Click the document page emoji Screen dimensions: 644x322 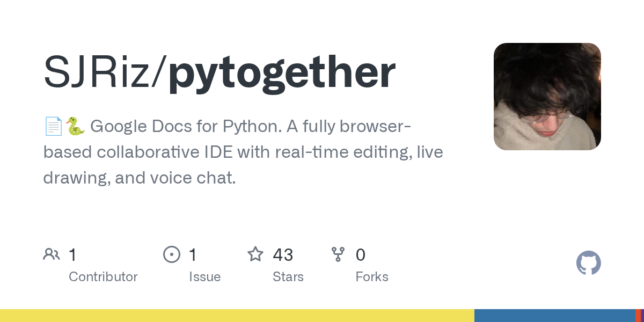pos(53,127)
